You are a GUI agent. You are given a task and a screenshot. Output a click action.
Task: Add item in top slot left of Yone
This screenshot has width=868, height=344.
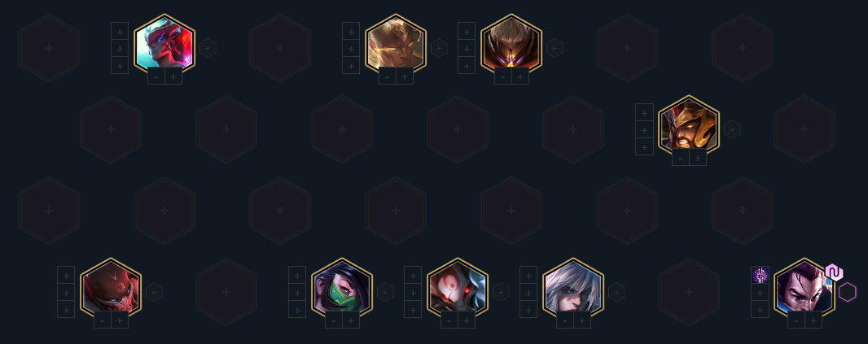[120, 32]
